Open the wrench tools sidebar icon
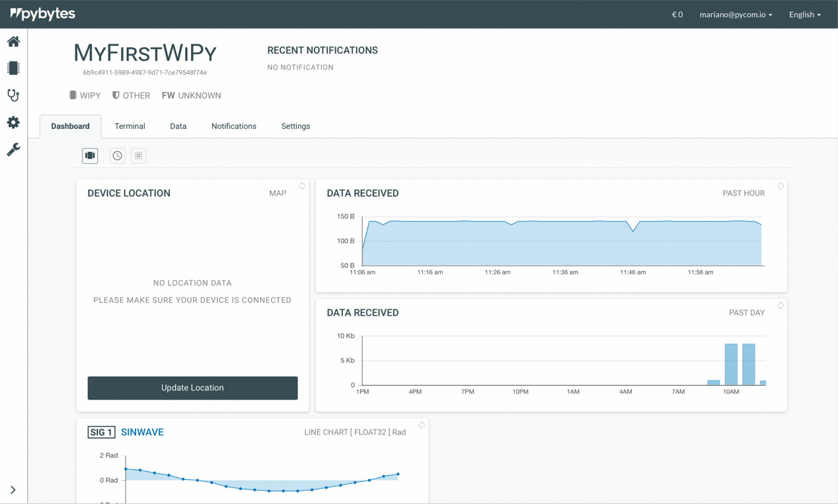The height and width of the screenshot is (504, 838). (x=13, y=149)
